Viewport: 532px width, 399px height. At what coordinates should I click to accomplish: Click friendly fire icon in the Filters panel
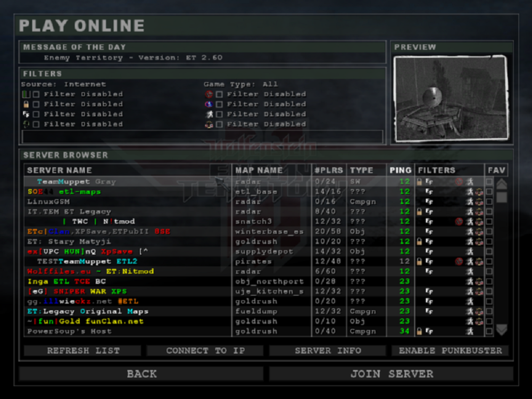26,114
